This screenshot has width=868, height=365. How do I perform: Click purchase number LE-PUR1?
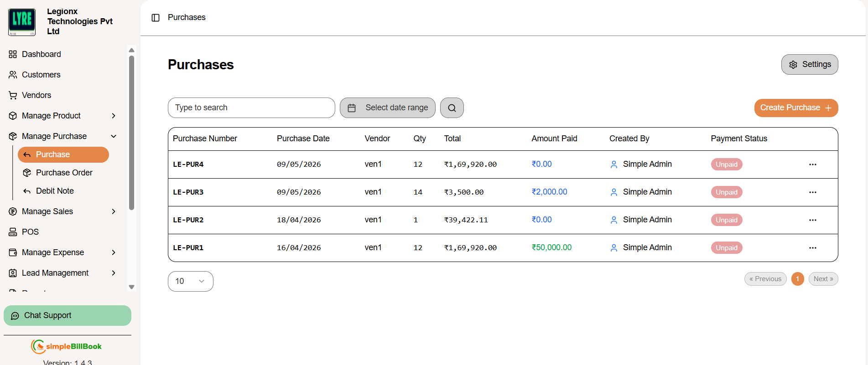188,248
